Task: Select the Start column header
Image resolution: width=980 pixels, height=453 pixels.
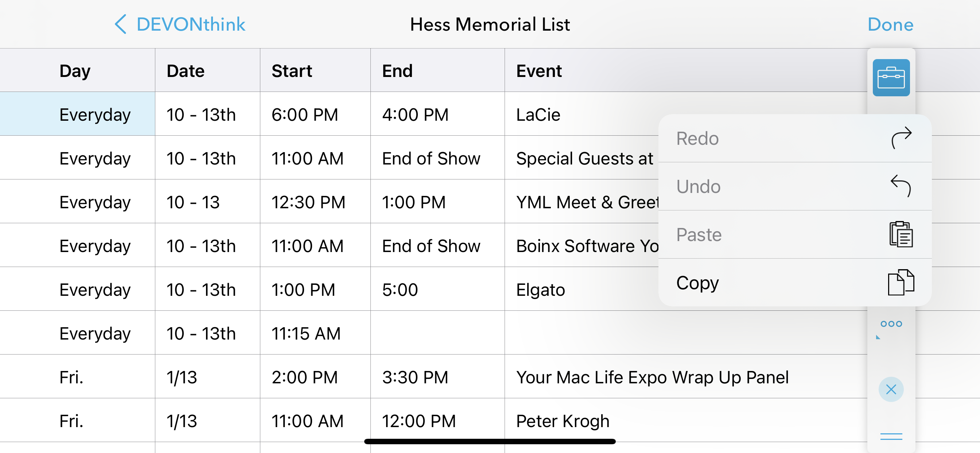Action: pos(315,70)
